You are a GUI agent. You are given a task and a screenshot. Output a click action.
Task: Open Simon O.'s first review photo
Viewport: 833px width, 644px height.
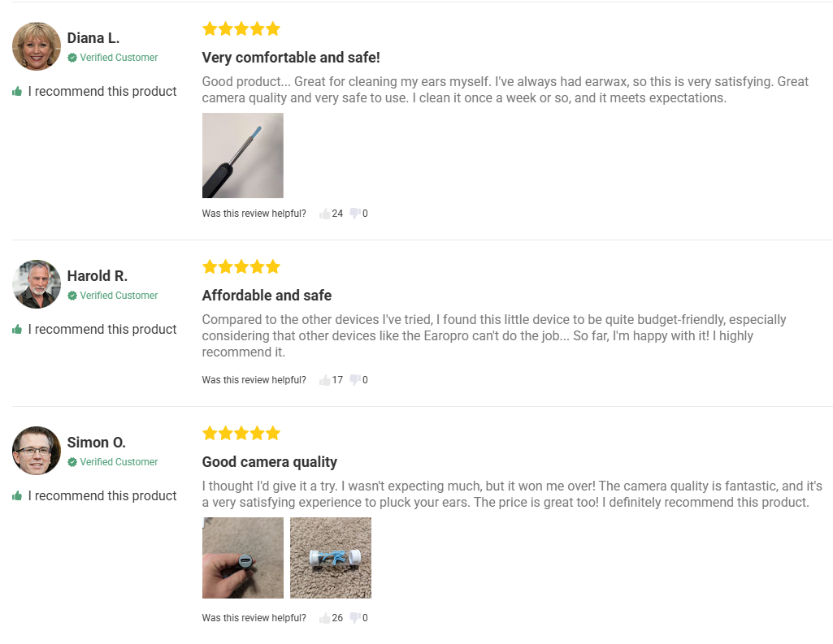[x=243, y=558]
